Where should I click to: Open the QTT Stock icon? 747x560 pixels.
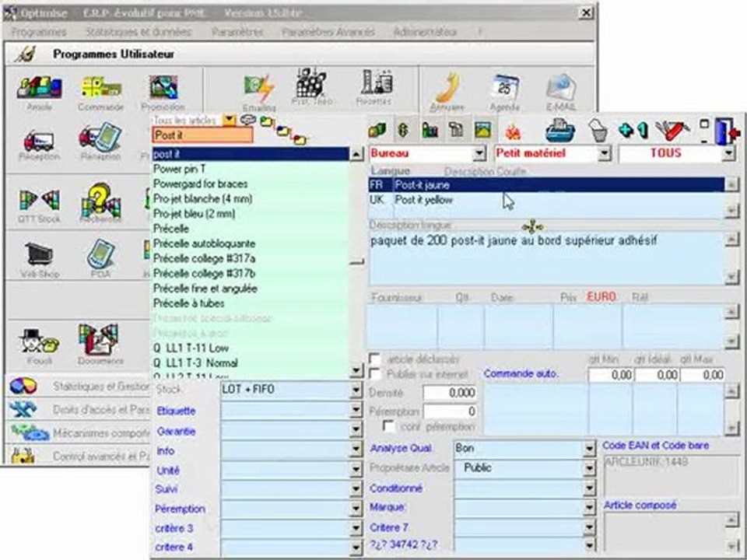pos(39,200)
